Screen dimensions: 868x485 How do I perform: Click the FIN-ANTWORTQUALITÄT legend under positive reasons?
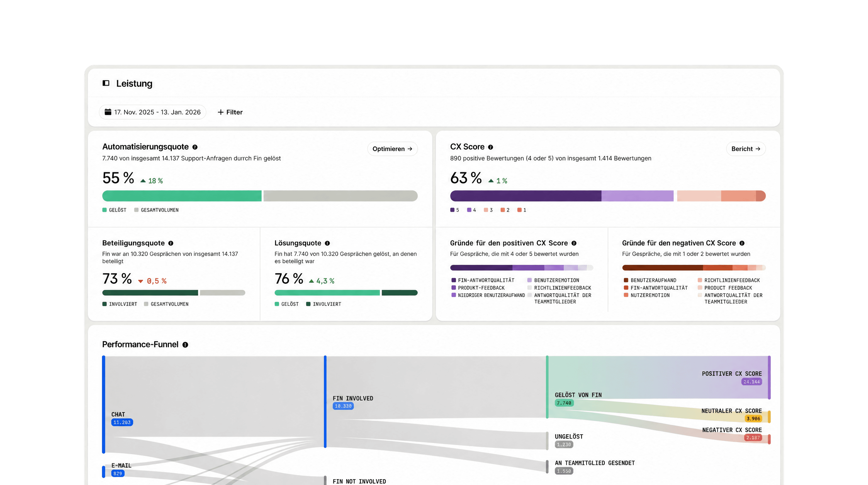pyautogui.click(x=483, y=280)
